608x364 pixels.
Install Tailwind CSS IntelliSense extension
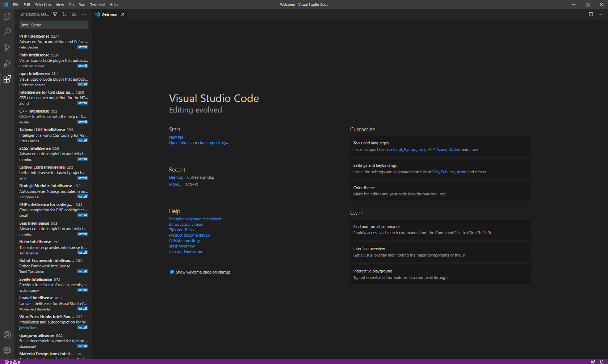[x=83, y=140]
